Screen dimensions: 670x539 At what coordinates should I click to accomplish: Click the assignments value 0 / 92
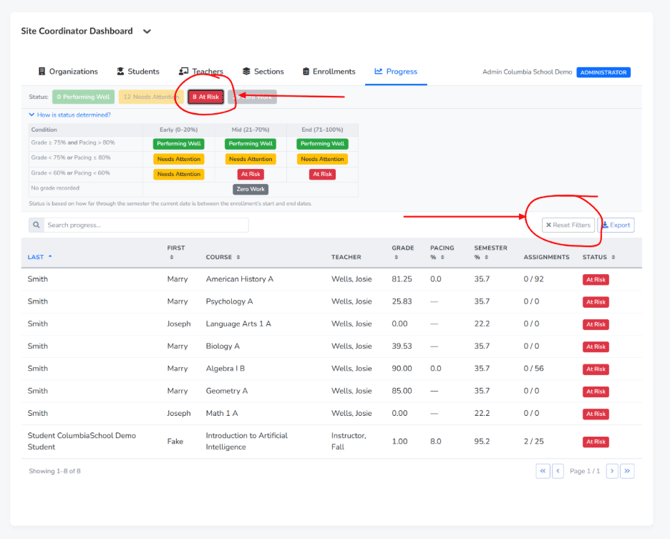tap(534, 279)
